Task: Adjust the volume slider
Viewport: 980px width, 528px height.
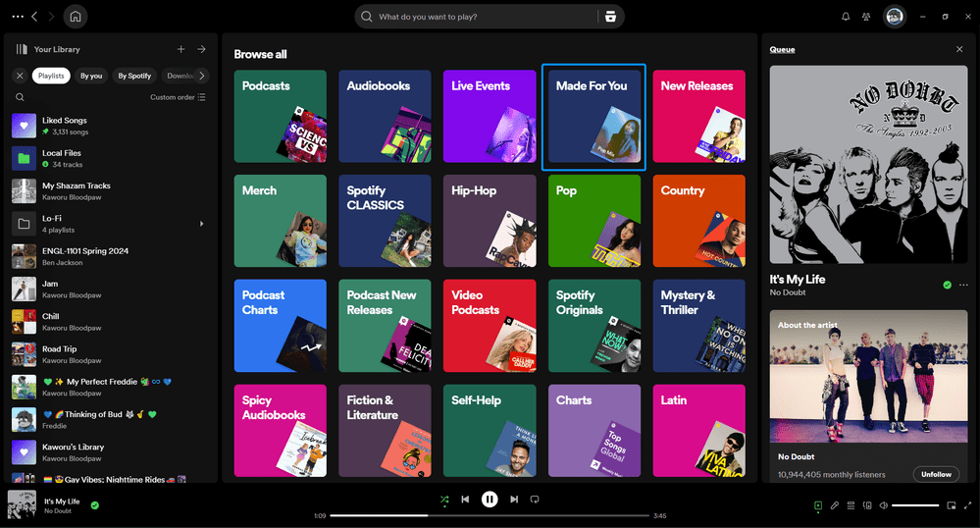Action: 915,505
